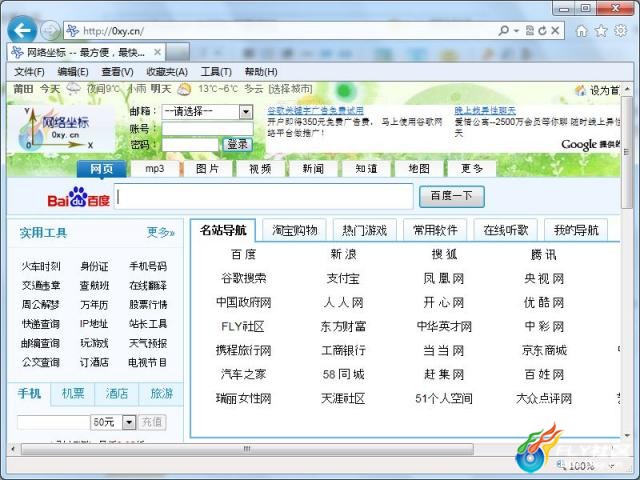
Task: Click the 百度一下 search button
Action: click(452, 196)
